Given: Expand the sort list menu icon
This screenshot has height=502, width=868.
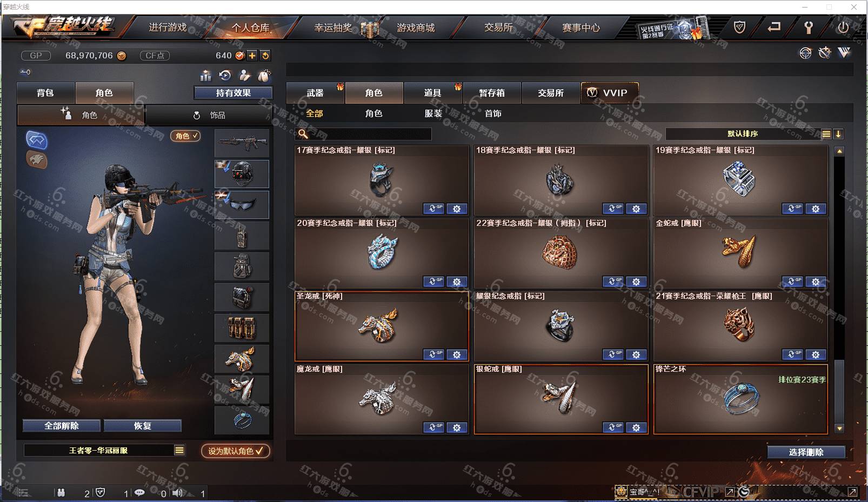Looking at the screenshot, I should point(826,134).
